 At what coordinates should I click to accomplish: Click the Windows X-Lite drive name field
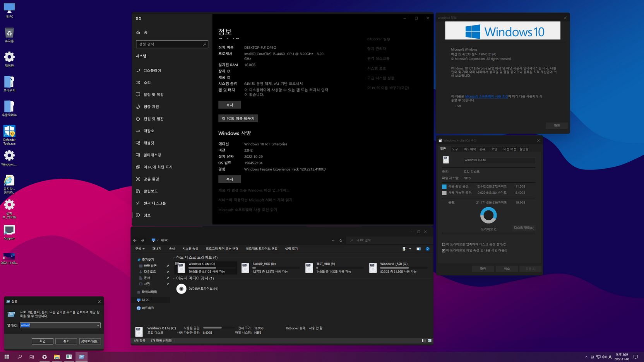tap(499, 160)
